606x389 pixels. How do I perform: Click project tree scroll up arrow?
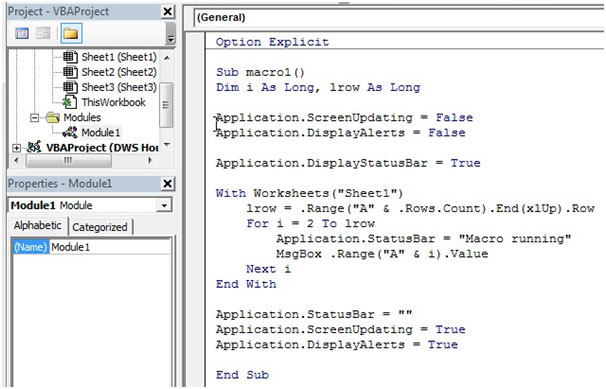coord(167,58)
